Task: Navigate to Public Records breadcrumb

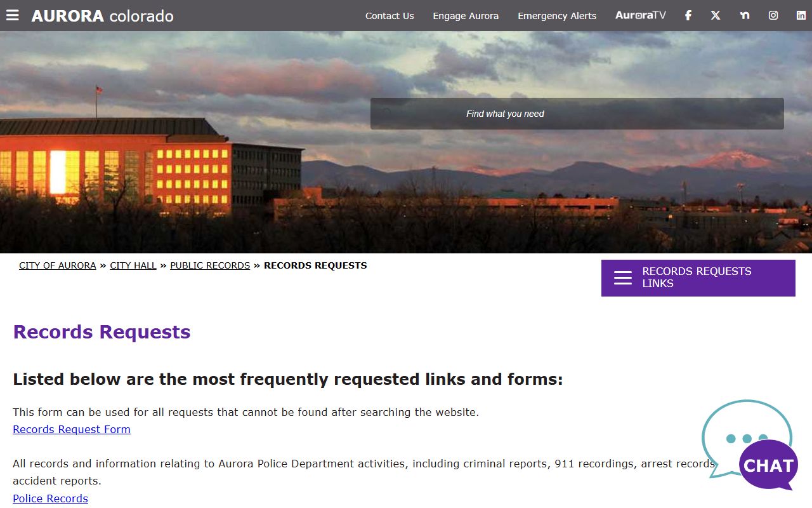Action: (210, 265)
